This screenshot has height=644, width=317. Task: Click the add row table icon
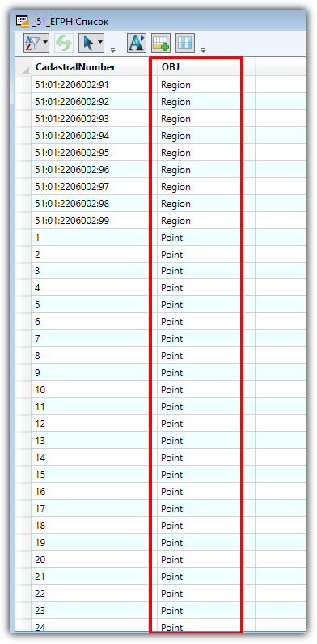[161, 43]
